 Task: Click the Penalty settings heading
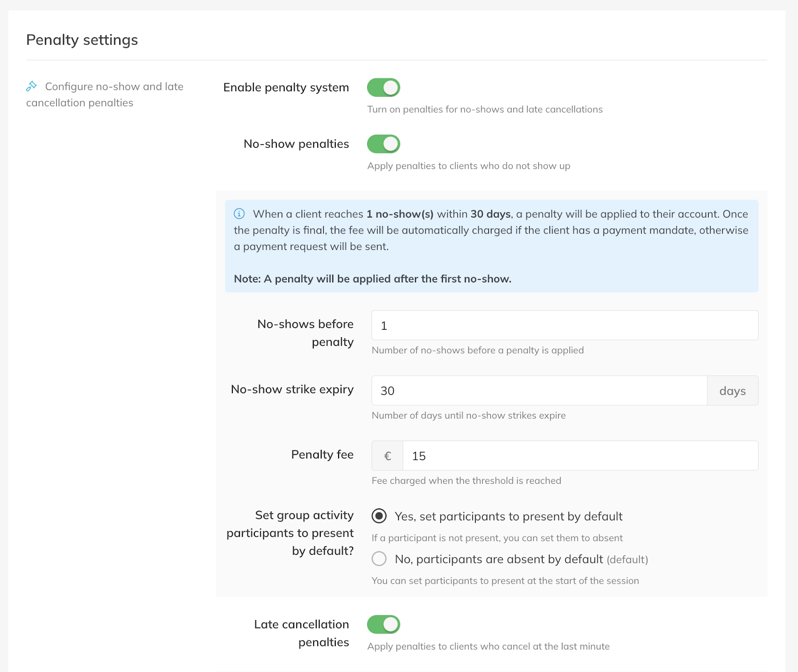click(x=82, y=40)
